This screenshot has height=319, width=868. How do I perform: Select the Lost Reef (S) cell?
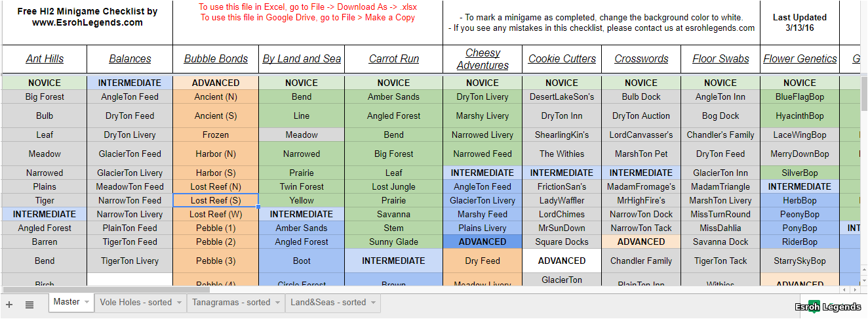[216, 200]
